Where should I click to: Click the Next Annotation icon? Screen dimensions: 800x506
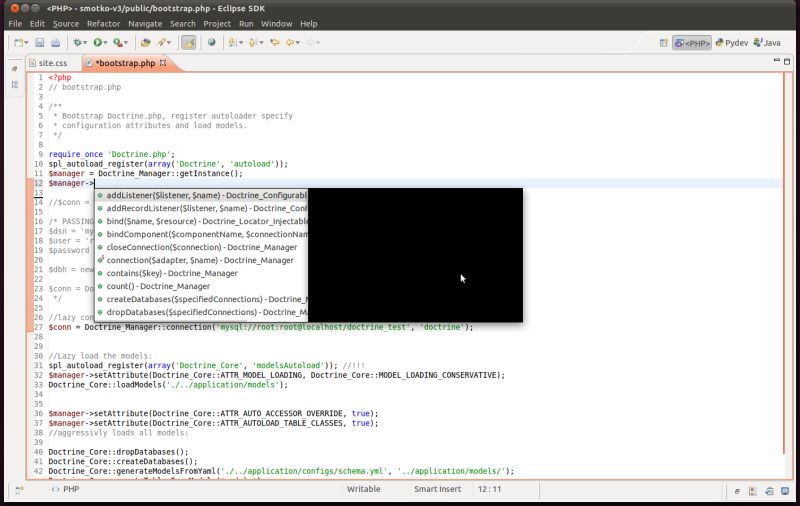coord(233,43)
